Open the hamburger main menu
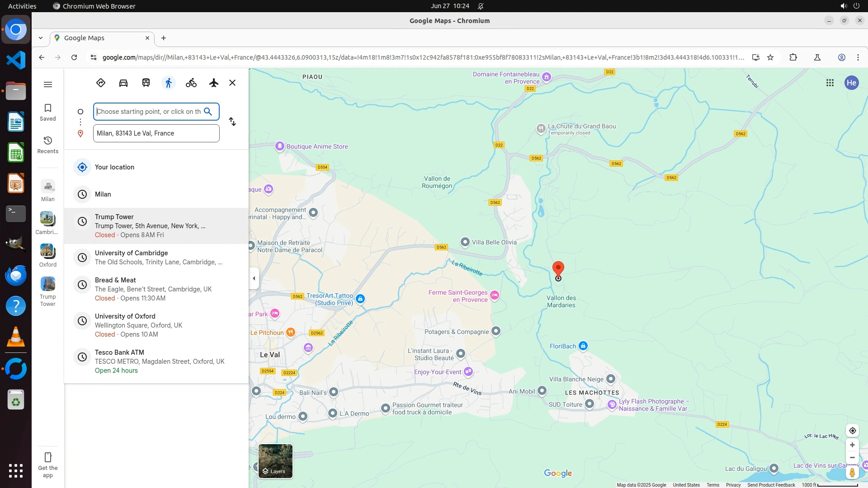This screenshot has height=488, width=868. (48, 84)
